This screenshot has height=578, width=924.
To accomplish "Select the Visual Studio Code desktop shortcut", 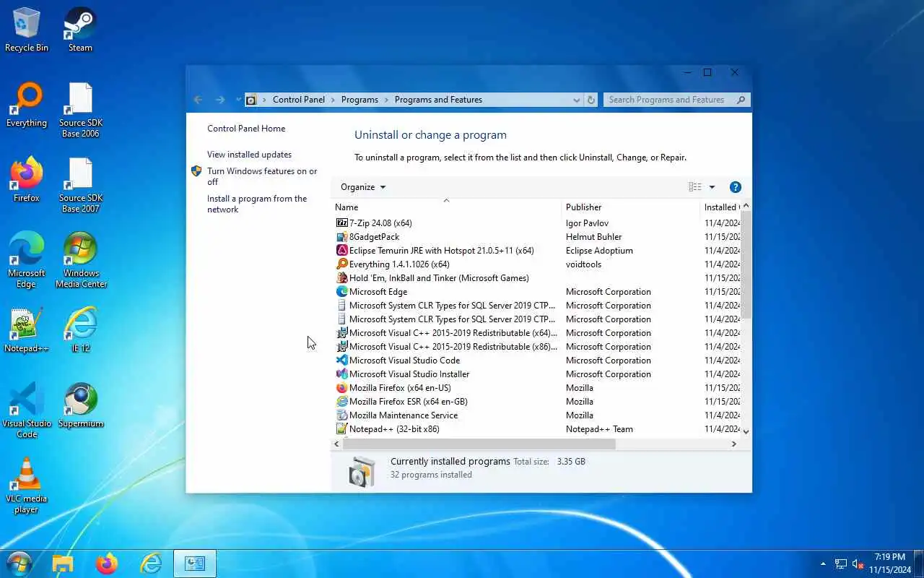I will (27, 411).
